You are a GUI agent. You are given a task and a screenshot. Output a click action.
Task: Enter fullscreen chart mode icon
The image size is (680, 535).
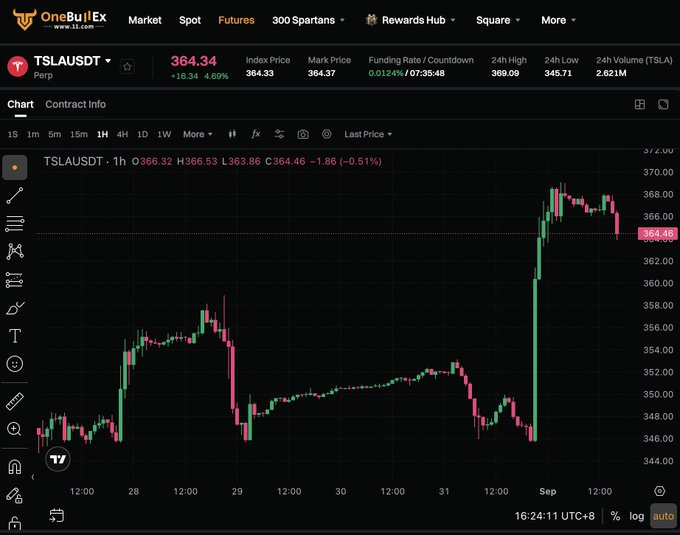coord(663,104)
